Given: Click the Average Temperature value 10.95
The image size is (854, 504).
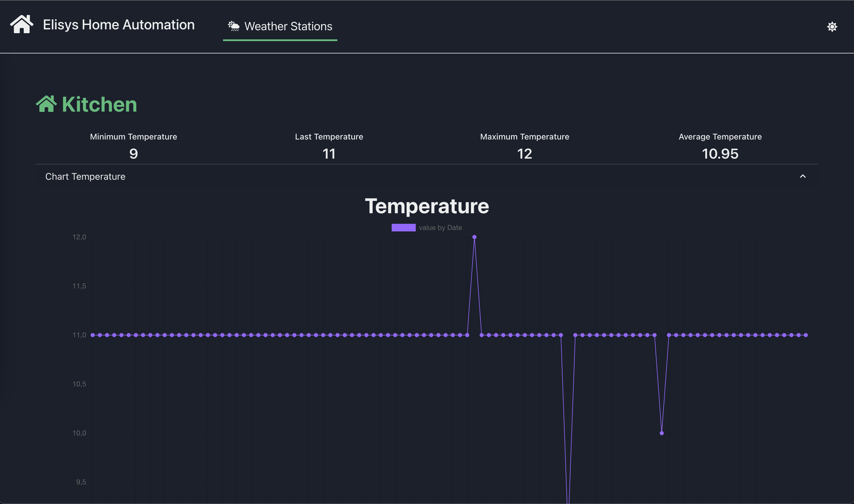Looking at the screenshot, I should pos(720,154).
